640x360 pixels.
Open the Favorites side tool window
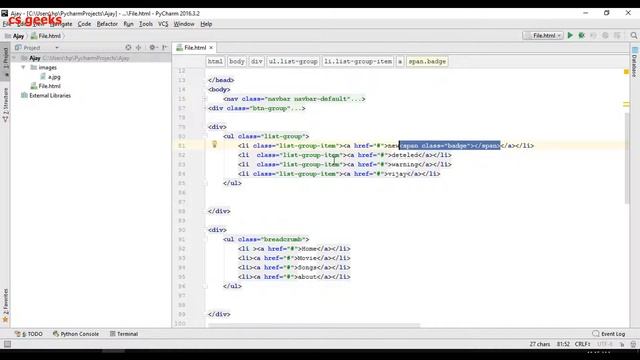tap(5, 305)
